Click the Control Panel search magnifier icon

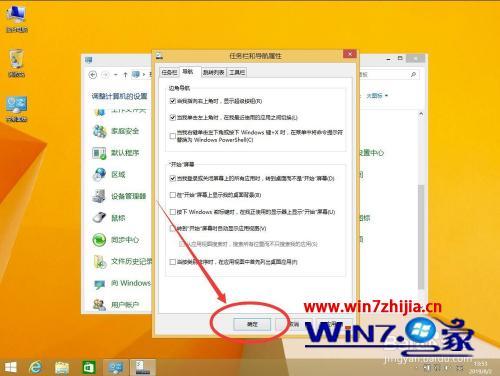pyautogui.click(x=413, y=75)
